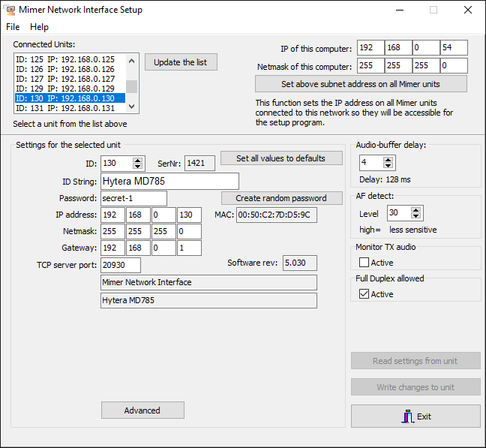The width and height of the screenshot is (486, 448).
Task: Click the Password field secret-1
Action: coord(133,198)
